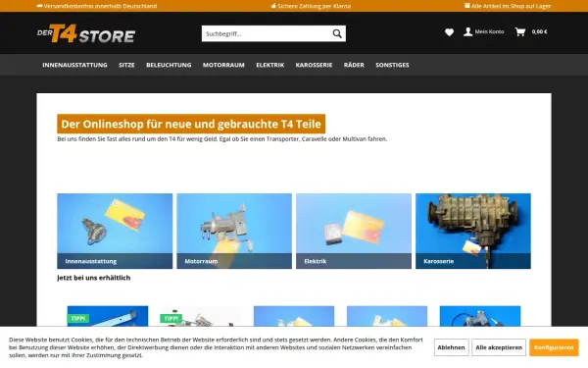Open the wishlist heart icon

click(x=449, y=32)
